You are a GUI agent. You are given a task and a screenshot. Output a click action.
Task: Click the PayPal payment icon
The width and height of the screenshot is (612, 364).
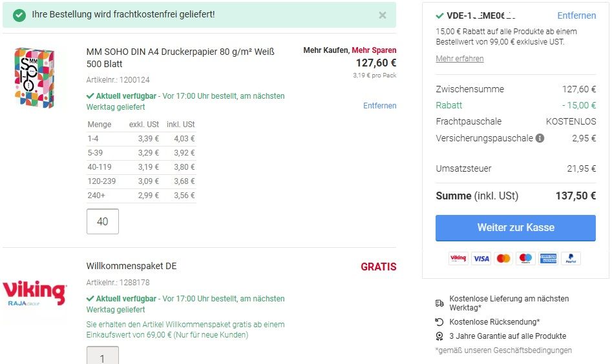click(x=571, y=258)
